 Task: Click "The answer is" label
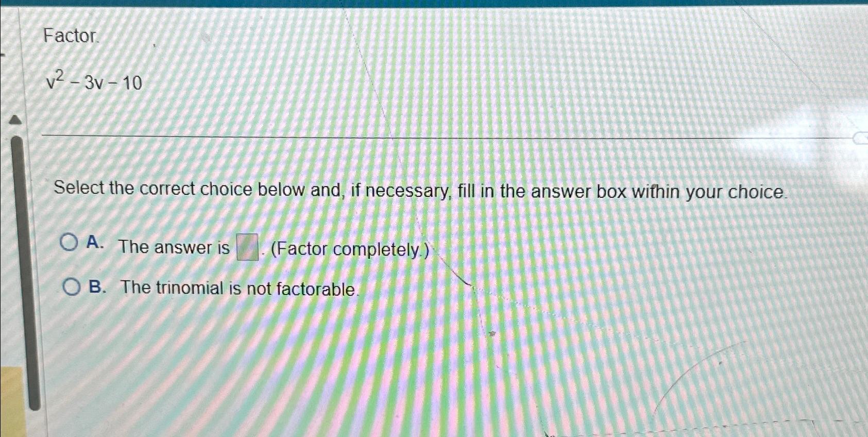tap(174, 247)
